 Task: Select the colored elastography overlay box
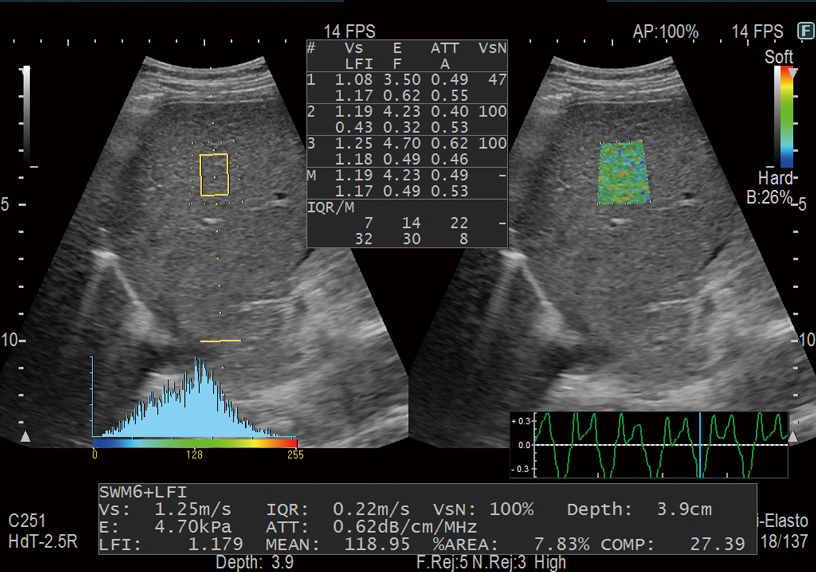[622, 172]
